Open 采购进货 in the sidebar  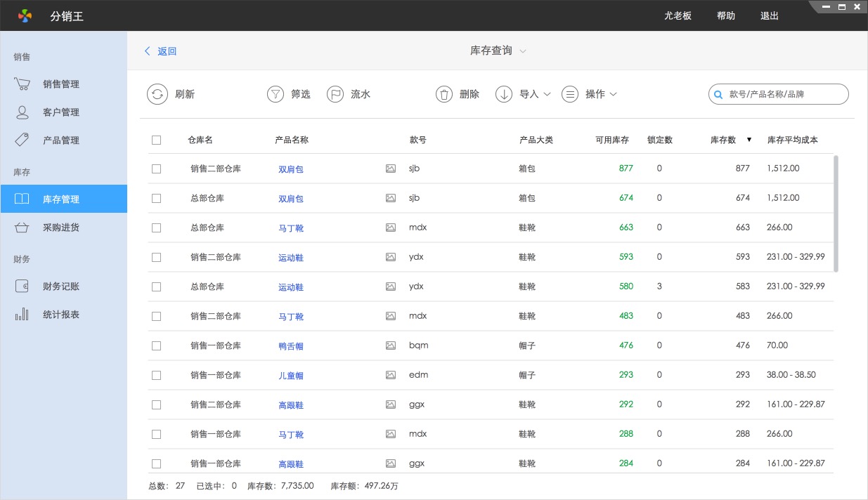coord(61,228)
